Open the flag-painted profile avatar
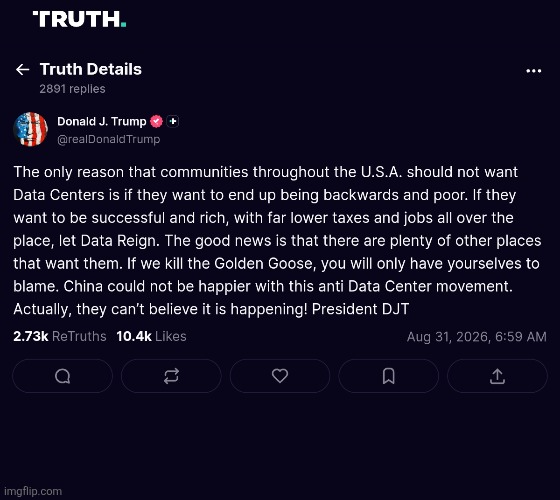This screenshot has height=500, width=560. [x=30, y=129]
